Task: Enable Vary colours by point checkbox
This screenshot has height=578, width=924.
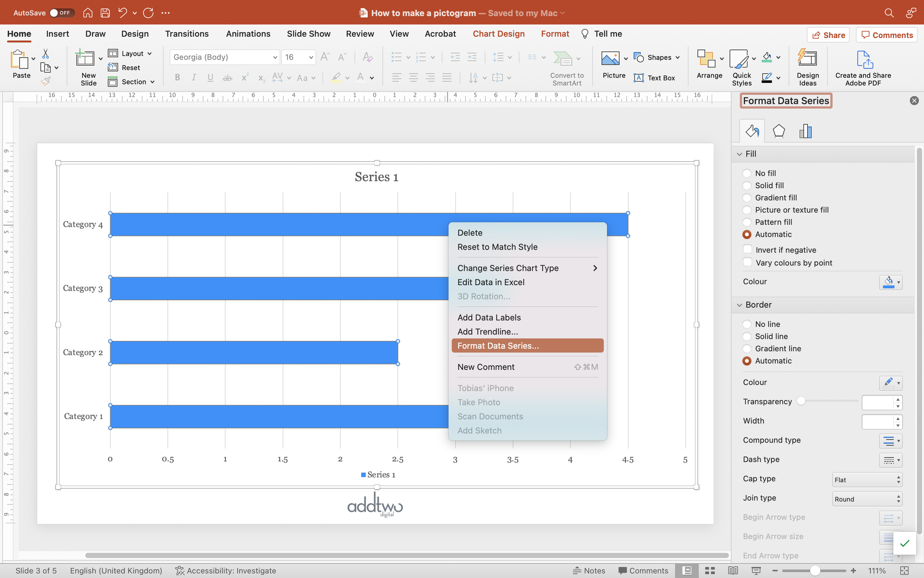Action: pos(748,262)
